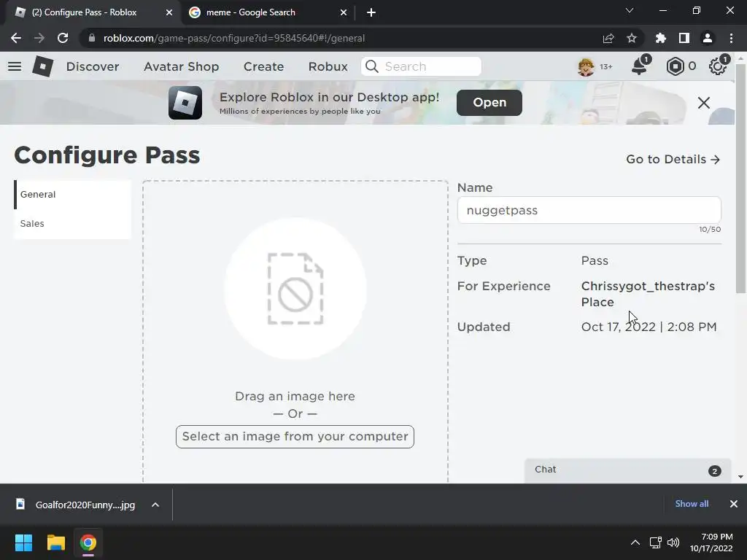Open the Robux balance icon
Screen dimensions: 747x560
click(x=675, y=66)
